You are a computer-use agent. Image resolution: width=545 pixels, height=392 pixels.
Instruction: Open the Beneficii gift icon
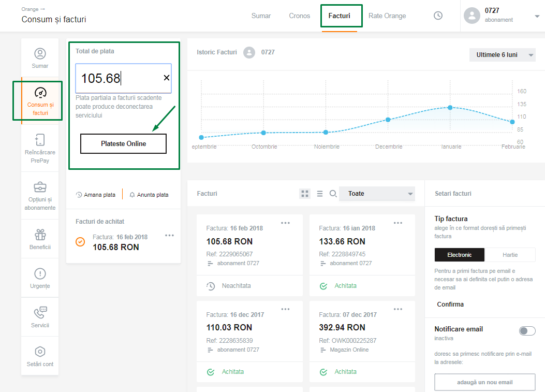40,235
